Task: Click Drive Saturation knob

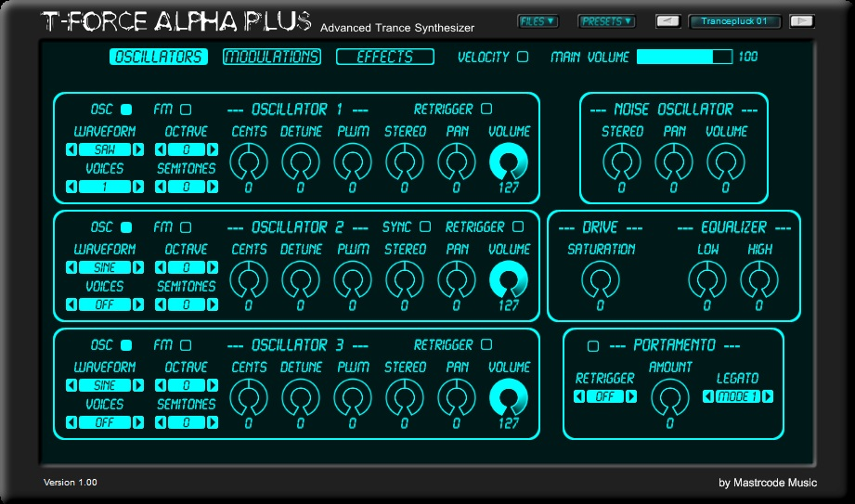Action: pyautogui.click(x=601, y=279)
